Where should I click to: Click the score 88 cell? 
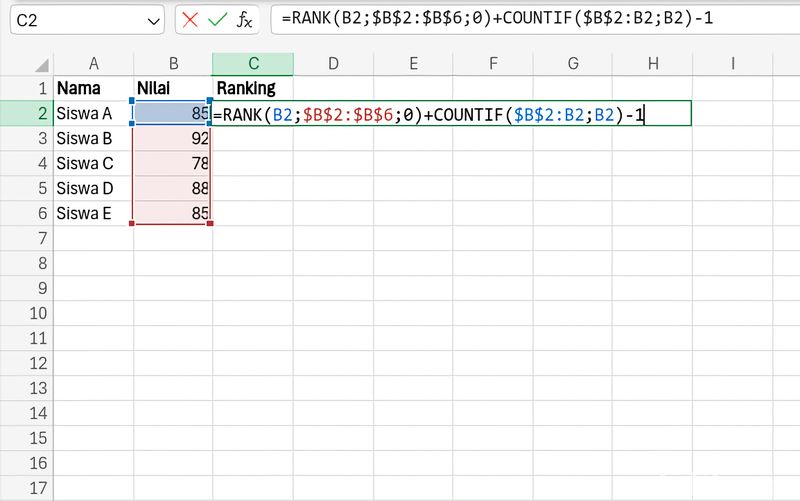click(173, 188)
